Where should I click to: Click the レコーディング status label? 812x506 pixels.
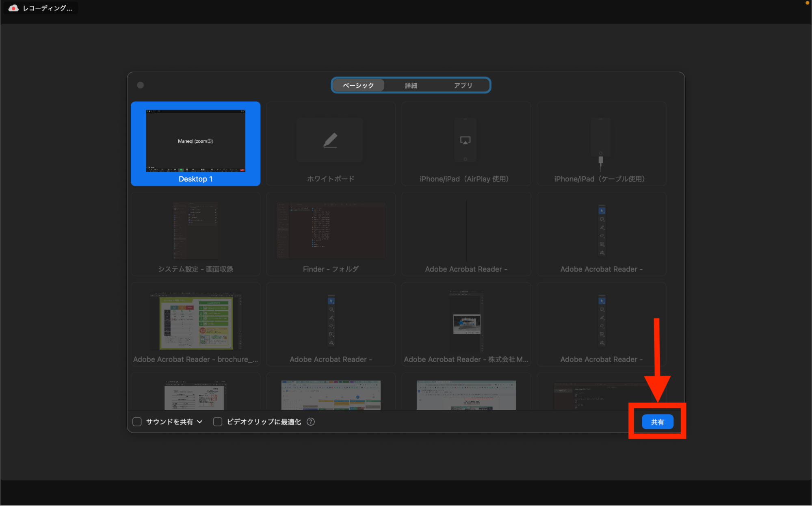47,8
